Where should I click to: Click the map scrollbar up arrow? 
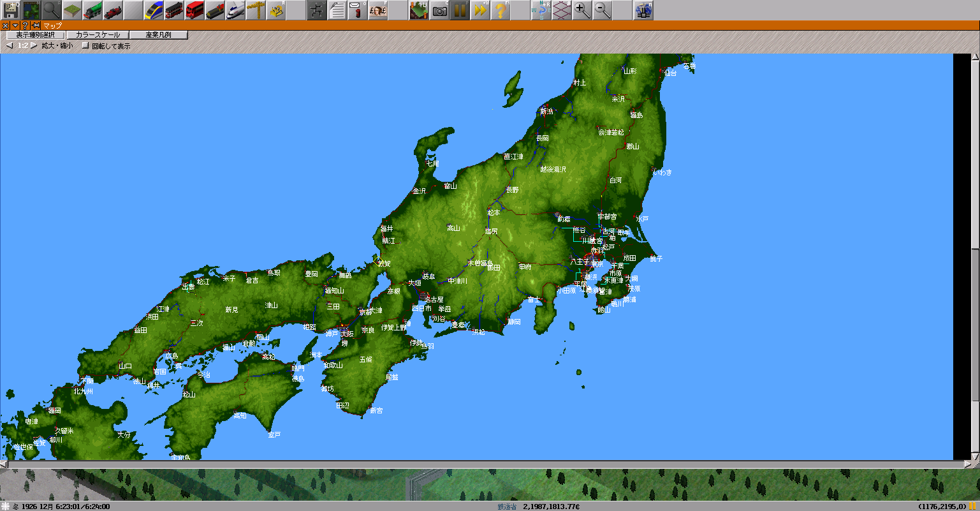tap(975, 57)
